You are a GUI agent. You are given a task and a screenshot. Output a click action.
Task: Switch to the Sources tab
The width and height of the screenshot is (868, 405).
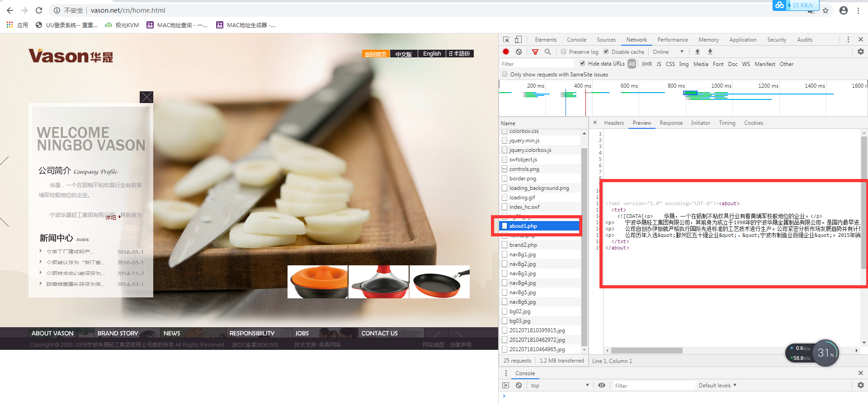pos(606,40)
